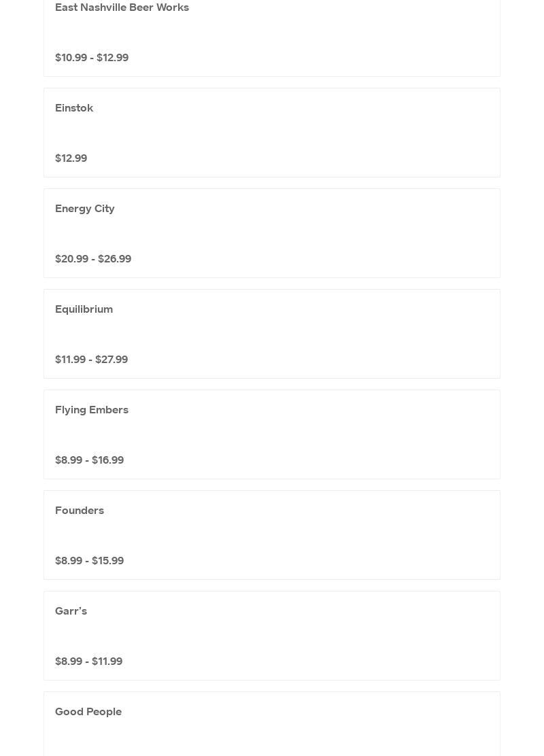This screenshot has width=544, height=756.
Task: Click the $11.99 - $27.99 price range
Action: pyautogui.click(x=91, y=360)
